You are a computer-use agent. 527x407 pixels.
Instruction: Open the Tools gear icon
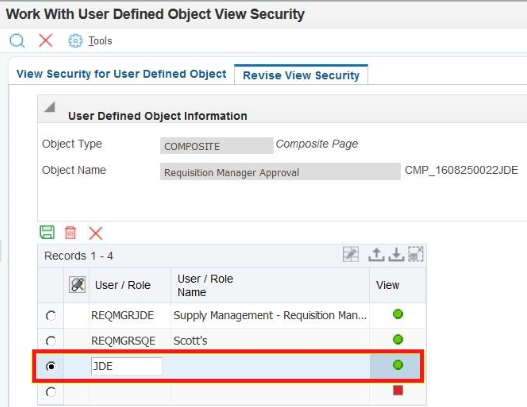[75, 41]
